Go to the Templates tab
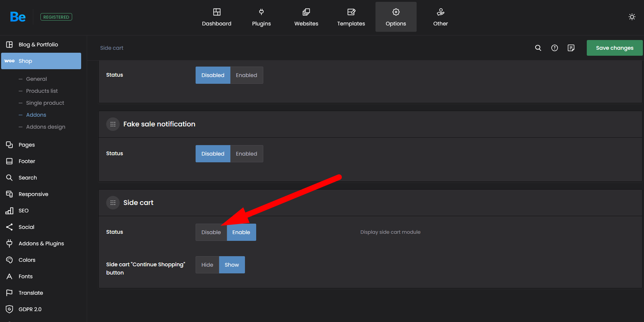Image resolution: width=644 pixels, height=322 pixels. (351, 17)
